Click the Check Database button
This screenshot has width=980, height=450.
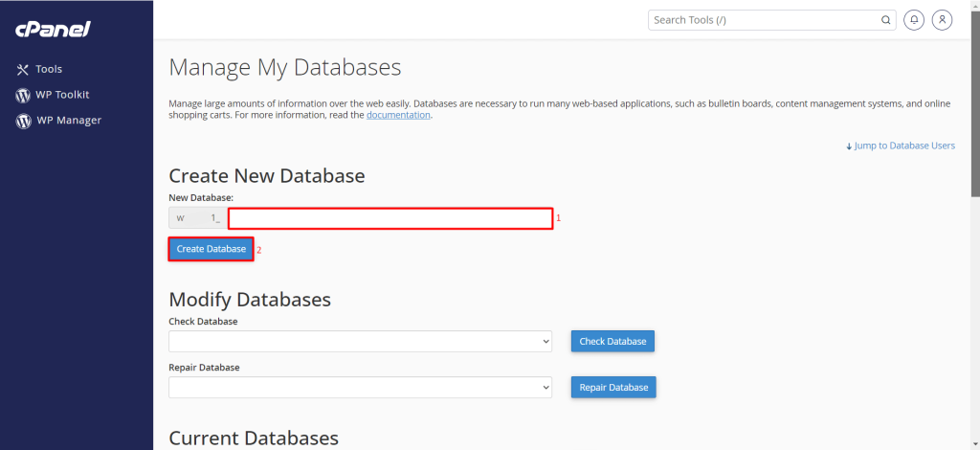click(x=612, y=341)
